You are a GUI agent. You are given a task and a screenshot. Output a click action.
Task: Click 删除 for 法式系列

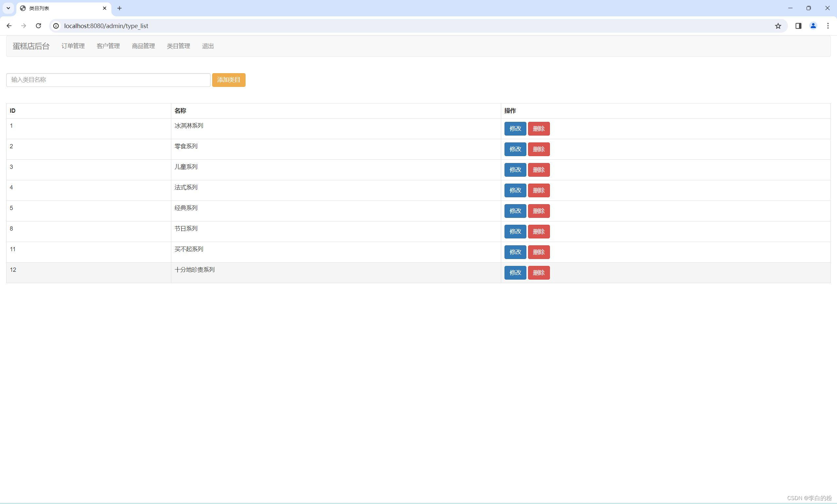pyautogui.click(x=539, y=190)
